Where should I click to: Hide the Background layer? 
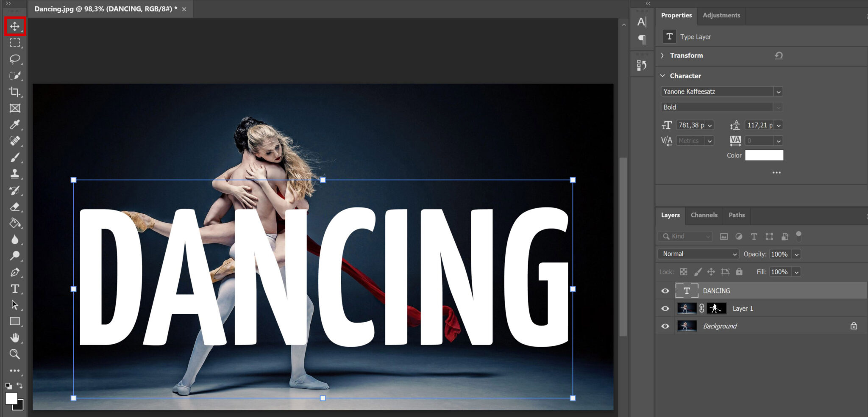665,326
